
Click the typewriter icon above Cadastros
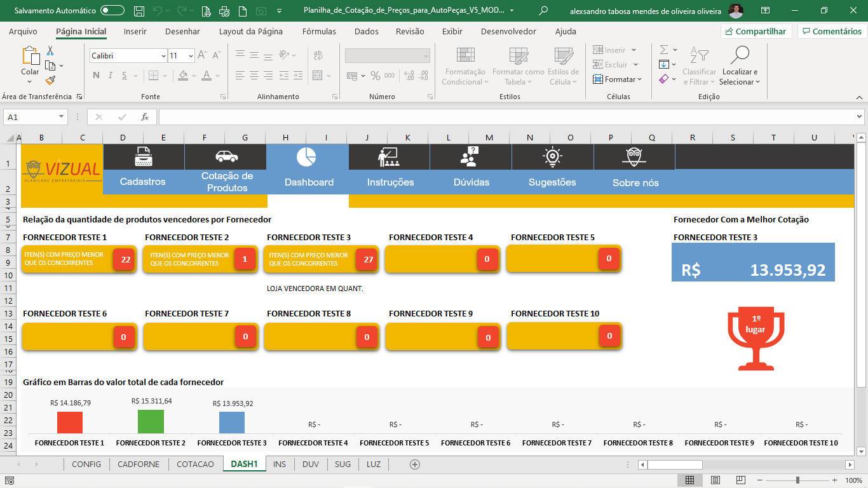click(143, 156)
